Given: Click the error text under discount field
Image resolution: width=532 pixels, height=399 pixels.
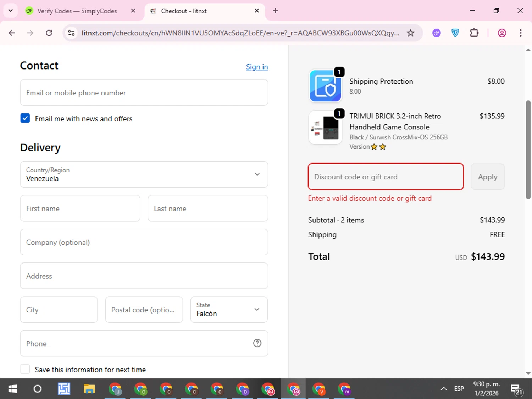Looking at the screenshot, I should pyautogui.click(x=370, y=198).
